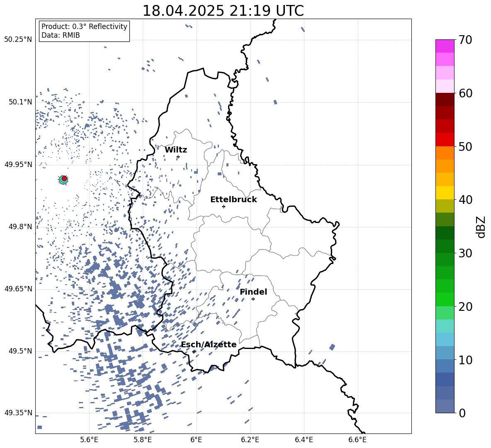Click the cross marker below Wiltz
Image resolution: width=491 pixels, height=448 pixels.
[x=178, y=157]
